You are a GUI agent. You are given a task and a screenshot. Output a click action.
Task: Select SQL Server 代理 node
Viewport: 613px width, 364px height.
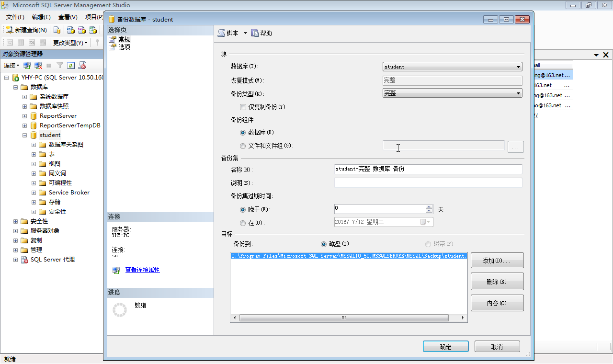pos(52,260)
